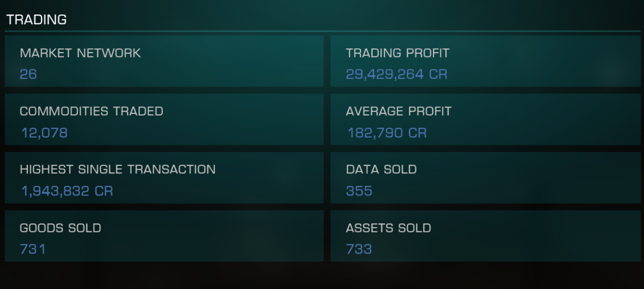
Task: Select the Commodities Traded label
Action: (x=91, y=111)
